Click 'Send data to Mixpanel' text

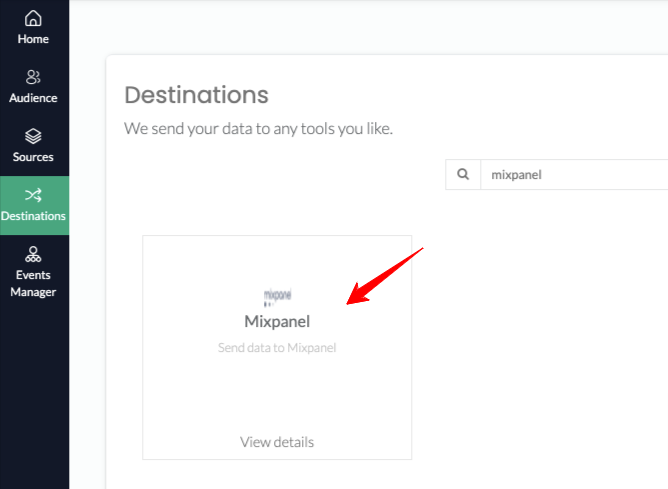click(277, 348)
